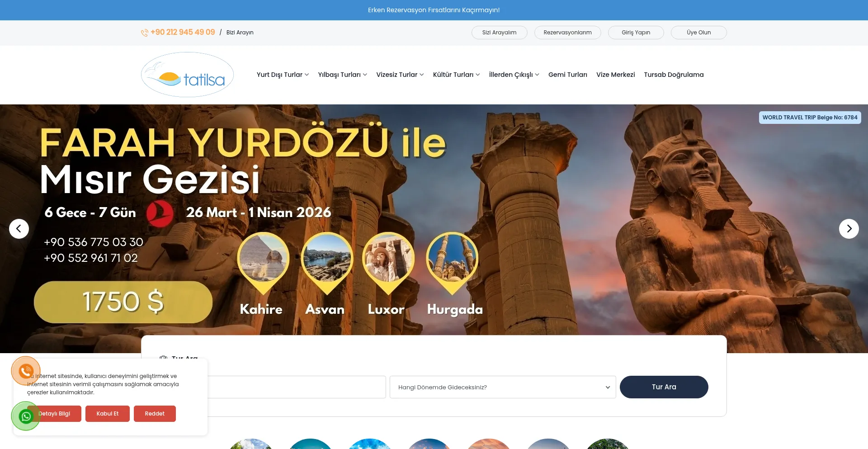Expand the İllerden Çıkışlı menu

[514, 75]
